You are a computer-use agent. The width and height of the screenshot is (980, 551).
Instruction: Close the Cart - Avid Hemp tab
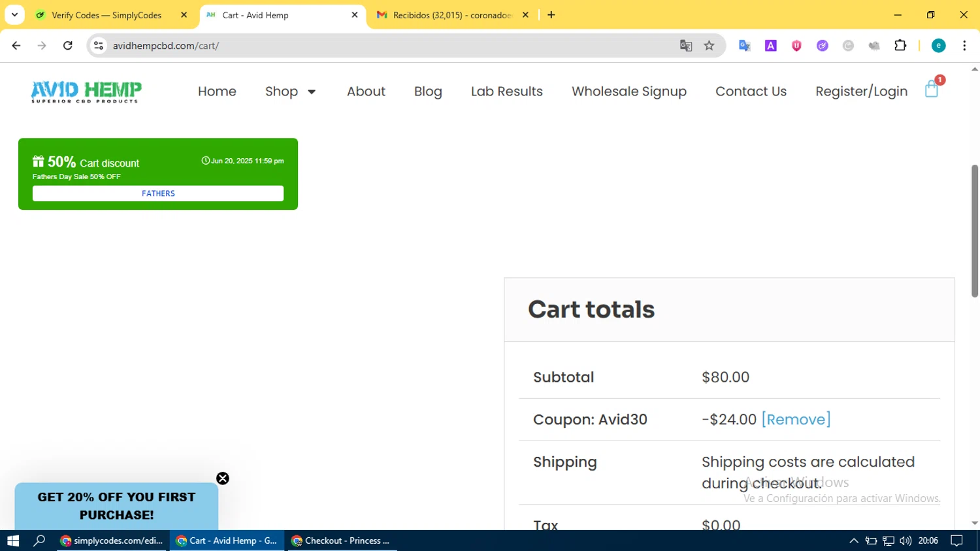click(x=355, y=15)
